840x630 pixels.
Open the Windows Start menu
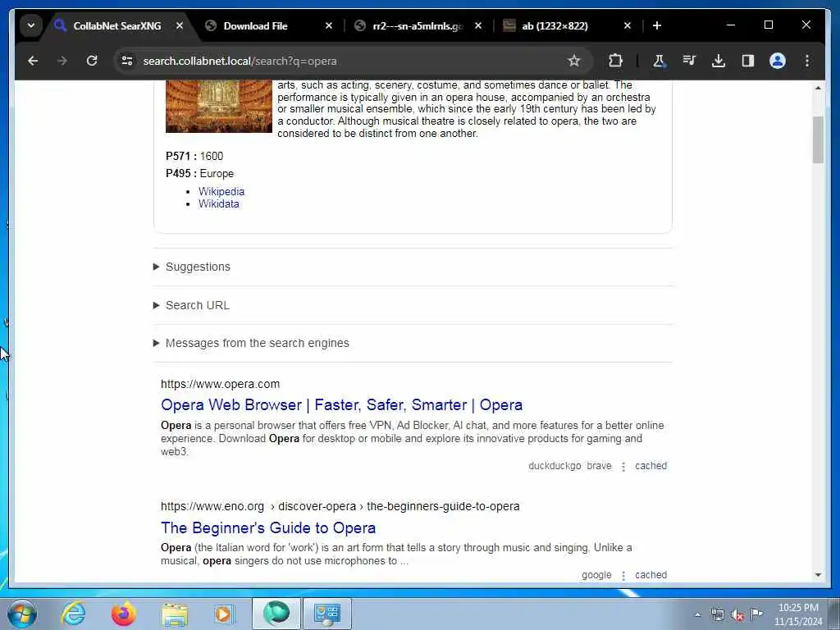click(22, 614)
